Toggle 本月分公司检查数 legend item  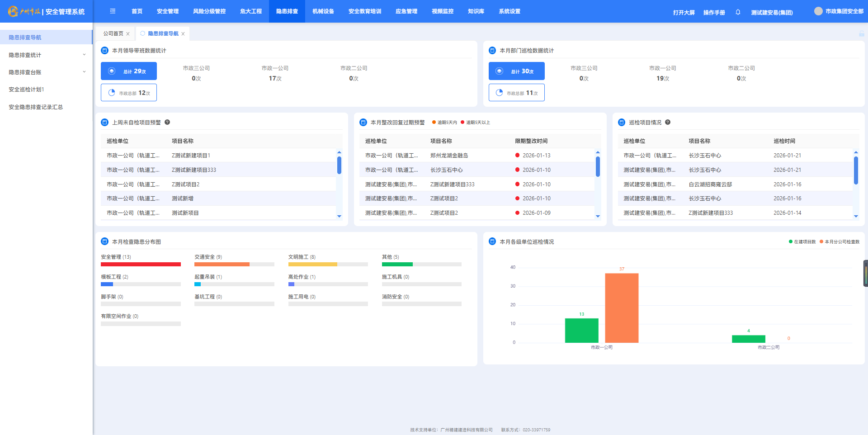tap(840, 242)
